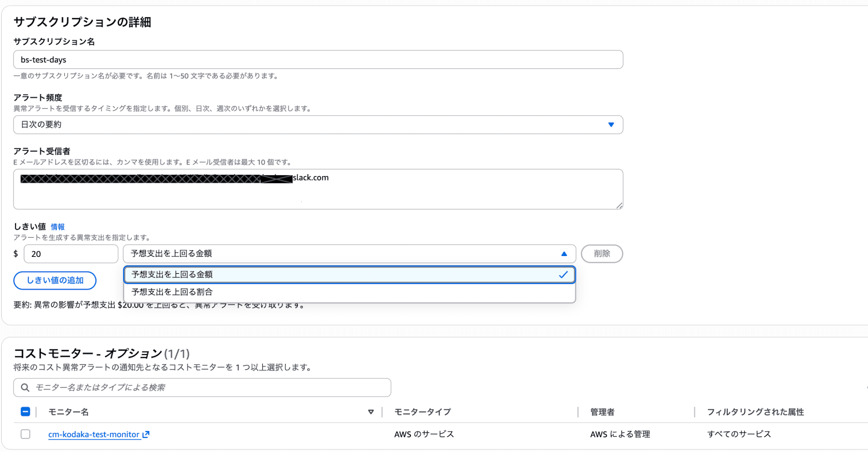Open the アラート頻度 dropdown
868x456 pixels.
(x=318, y=125)
